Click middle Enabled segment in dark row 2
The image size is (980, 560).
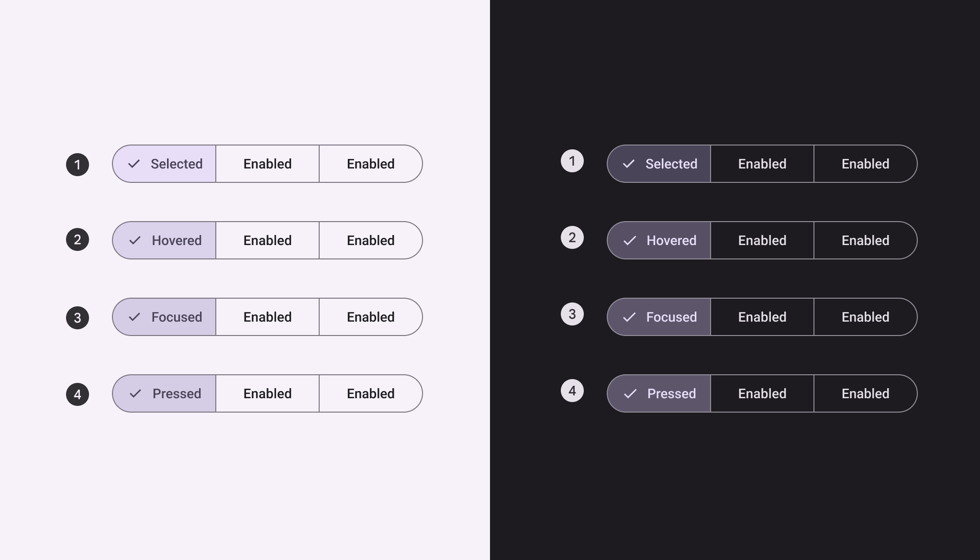(762, 240)
